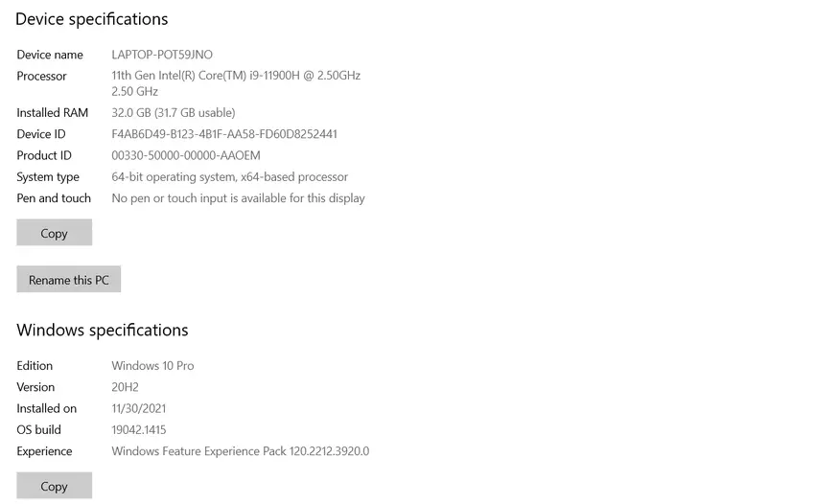815x504 pixels.
Task: Click the 32.0 GB installed RAM value
Action: point(174,113)
